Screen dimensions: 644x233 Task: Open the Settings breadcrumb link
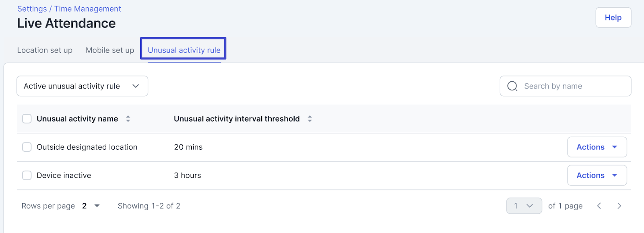(32, 9)
